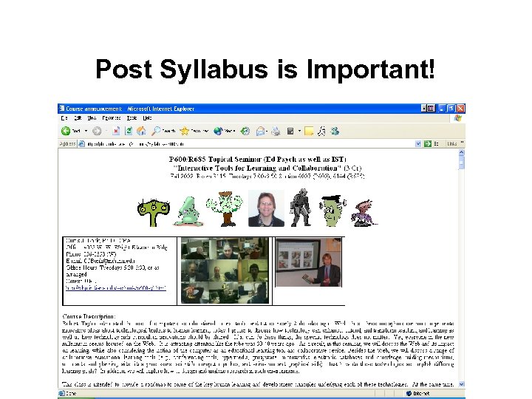Click the Internet zone status icon

click(409, 393)
